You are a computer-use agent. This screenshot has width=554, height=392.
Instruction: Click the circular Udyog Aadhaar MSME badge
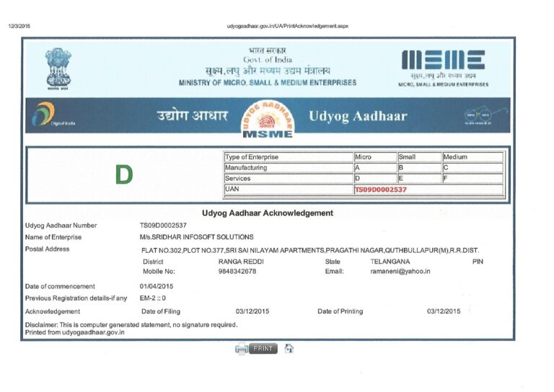point(268,118)
